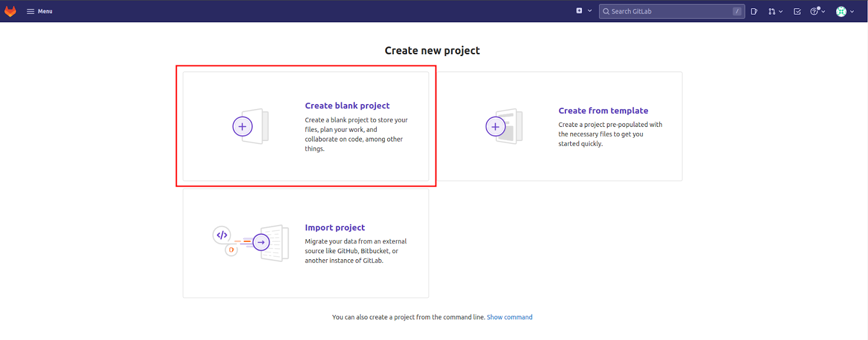868x340 pixels.
Task: Choose Create from template heading
Action: (x=603, y=111)
